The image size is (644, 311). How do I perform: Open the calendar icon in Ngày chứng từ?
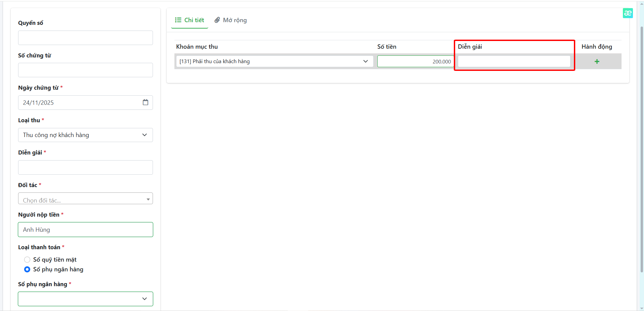(x=145, y=102)
